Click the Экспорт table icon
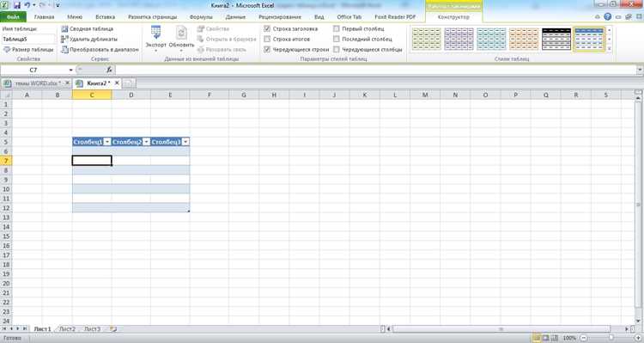The image size is (644, 343). pyautogui.click(x=155, y=33)
